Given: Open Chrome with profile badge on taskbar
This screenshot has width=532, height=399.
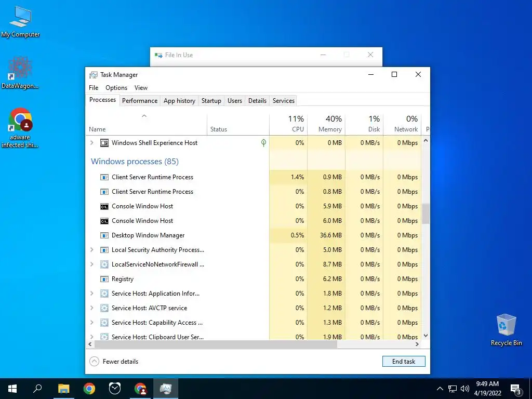Looking at the screenshot, I should pos(140,389).
